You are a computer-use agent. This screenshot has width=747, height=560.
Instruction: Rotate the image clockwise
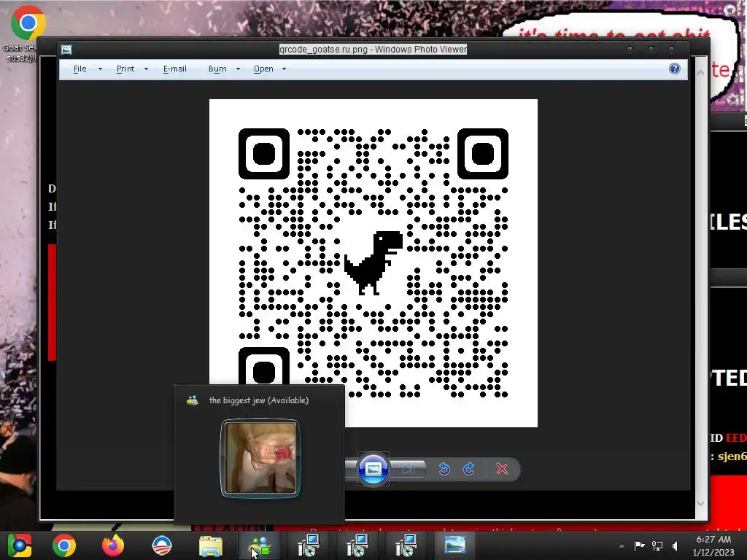469,470
